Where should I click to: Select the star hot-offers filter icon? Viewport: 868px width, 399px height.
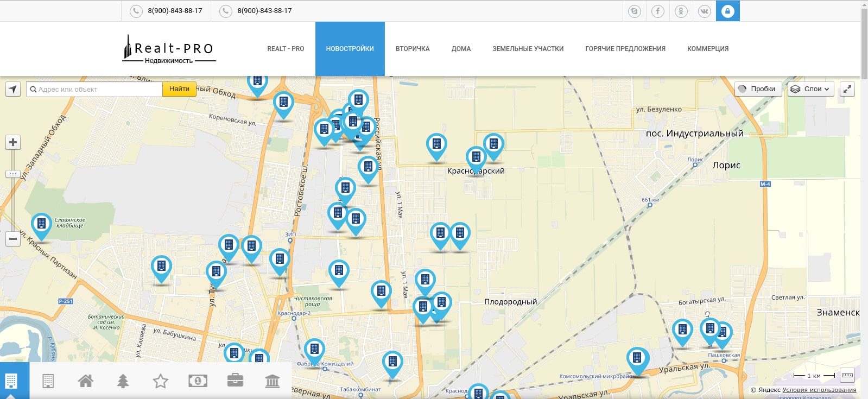pos(161,381)
